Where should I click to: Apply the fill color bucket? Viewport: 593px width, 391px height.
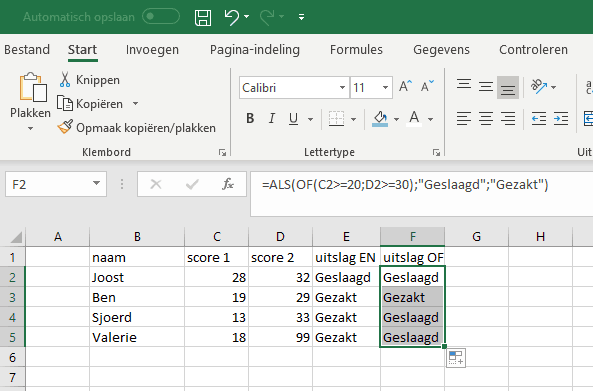[380, 119]
